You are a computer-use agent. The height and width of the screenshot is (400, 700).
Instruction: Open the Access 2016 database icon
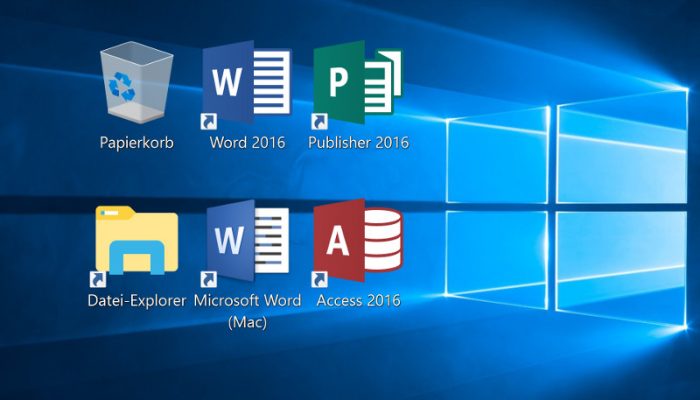358,242
